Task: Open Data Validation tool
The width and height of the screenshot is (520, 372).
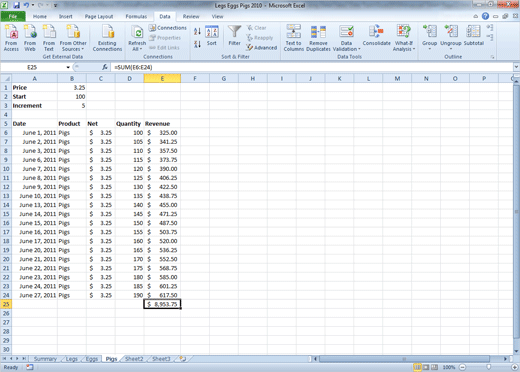Action: click(346, 38)
